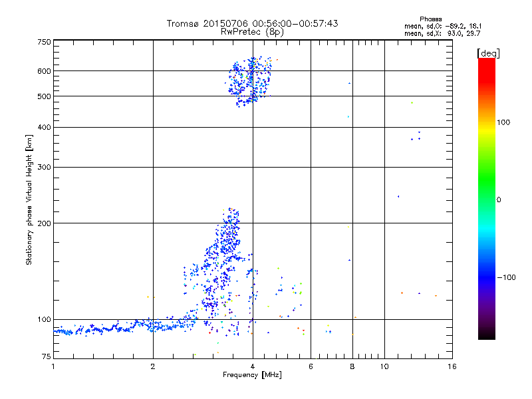This screenshot has height=399, width=532.
Task: Click the x-axis tick label '4'
Action: point(253,366)
